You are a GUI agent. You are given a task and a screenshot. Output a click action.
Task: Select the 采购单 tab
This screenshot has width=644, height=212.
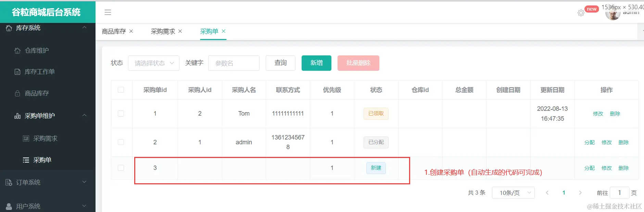point(209,31)
